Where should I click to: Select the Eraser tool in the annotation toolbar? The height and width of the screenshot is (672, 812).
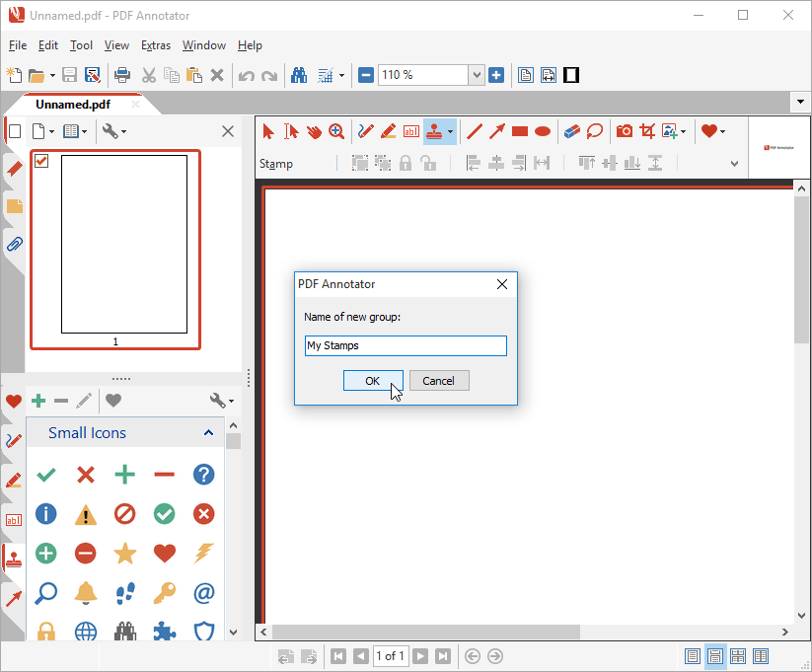click(x=571, y=131)
